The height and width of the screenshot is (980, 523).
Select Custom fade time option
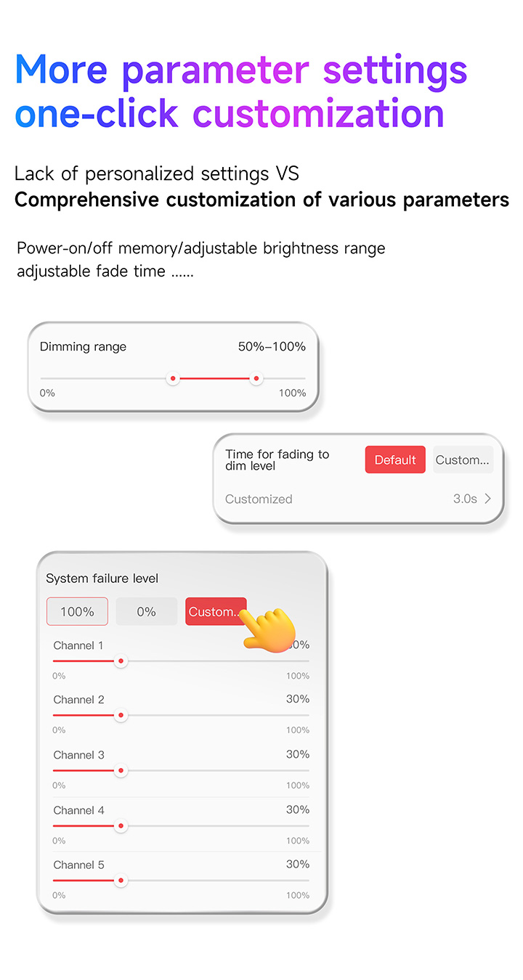[463, 460]
